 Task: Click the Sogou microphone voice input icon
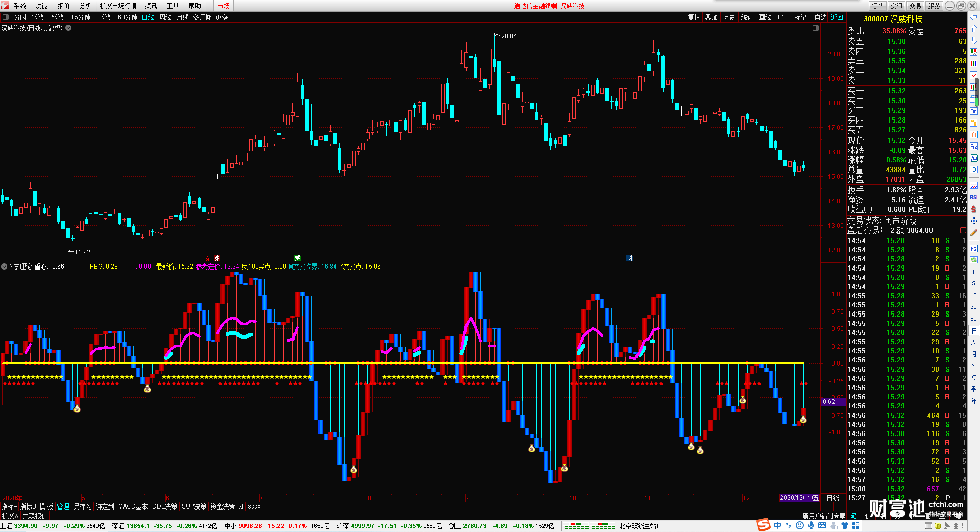tap(811, 525)
